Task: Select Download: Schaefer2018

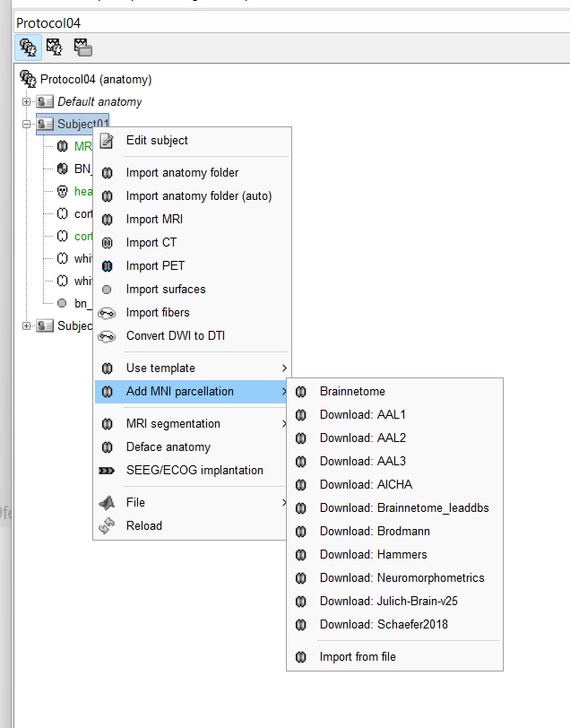Action: (394, 625)
